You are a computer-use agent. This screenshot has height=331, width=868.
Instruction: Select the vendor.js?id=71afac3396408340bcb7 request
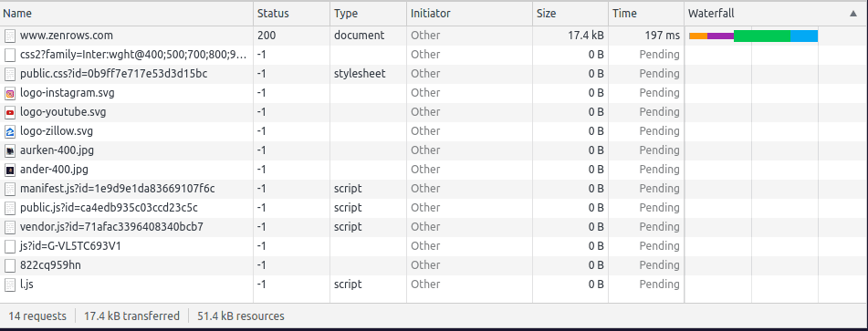[111, 226]
